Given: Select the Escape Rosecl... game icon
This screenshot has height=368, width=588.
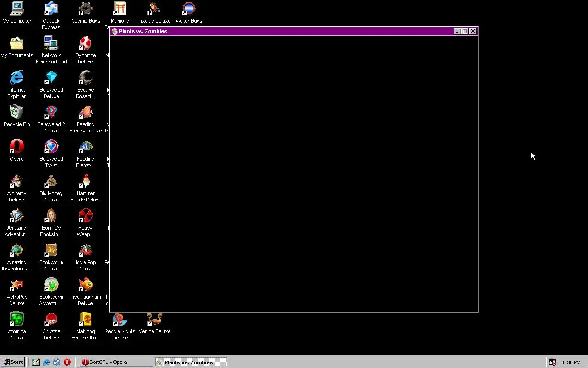Looking at the screenshot, I should point(85,85).
